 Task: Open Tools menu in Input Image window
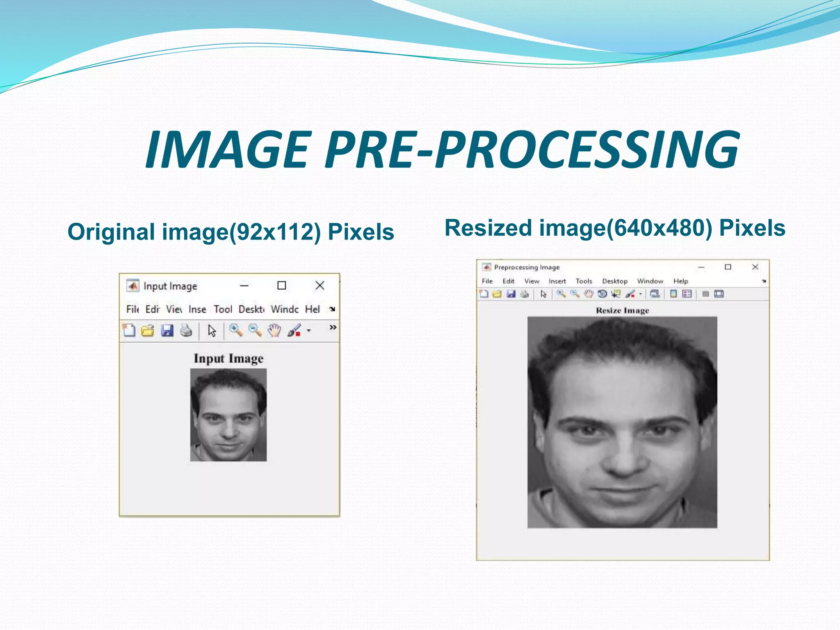point(223,309)
